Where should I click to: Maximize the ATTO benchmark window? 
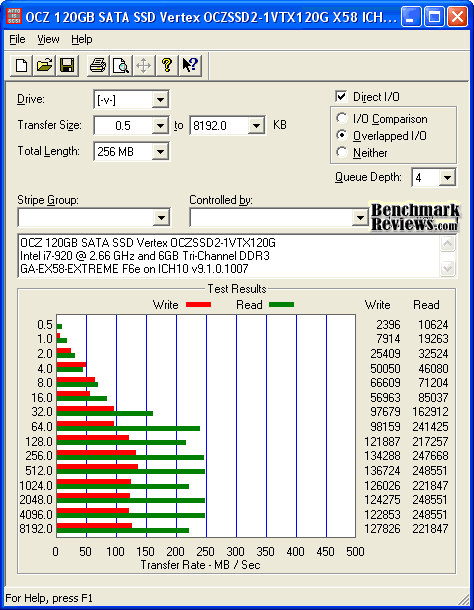(x=434, y=17)
